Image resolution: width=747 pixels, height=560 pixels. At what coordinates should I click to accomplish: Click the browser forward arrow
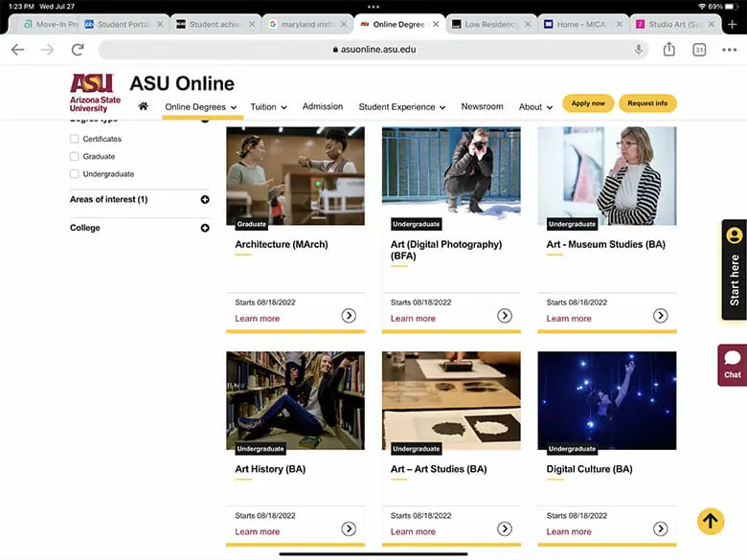pos(47,50)
